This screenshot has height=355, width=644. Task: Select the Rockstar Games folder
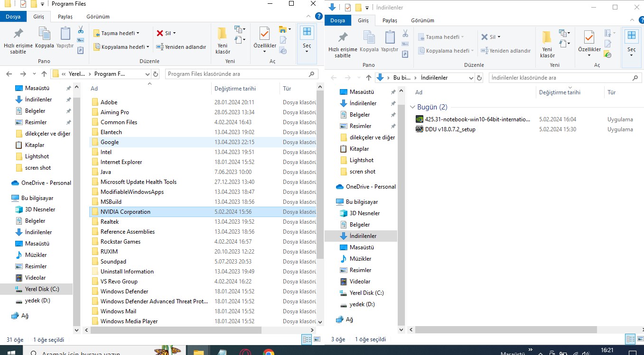pos(203,242)
